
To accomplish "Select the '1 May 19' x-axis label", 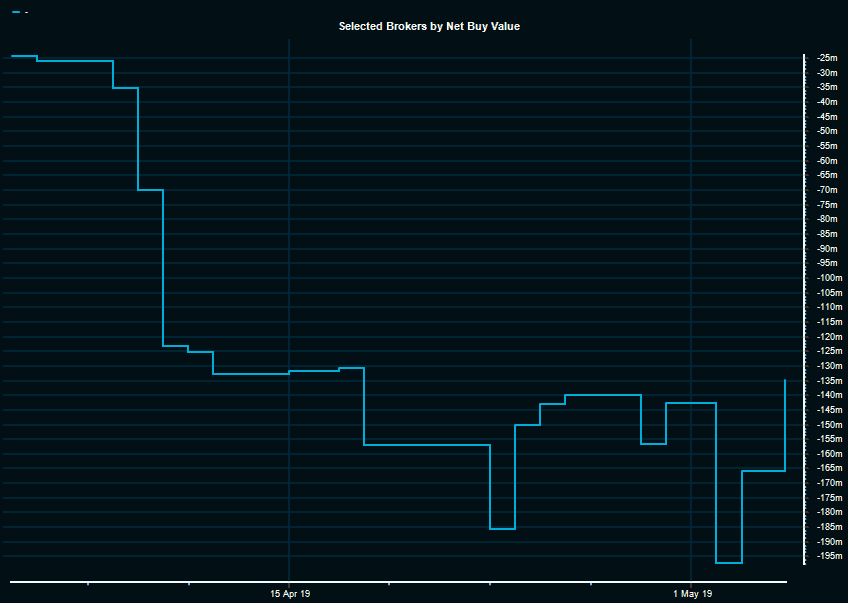I will [692, 594].
